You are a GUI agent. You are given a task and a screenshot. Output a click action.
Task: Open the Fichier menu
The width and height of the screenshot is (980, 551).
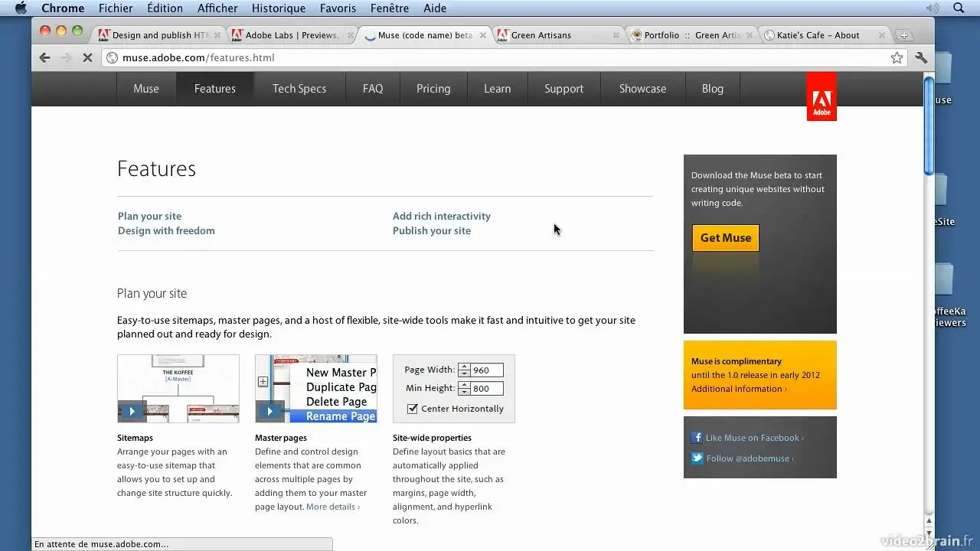[x=116, y=8]
